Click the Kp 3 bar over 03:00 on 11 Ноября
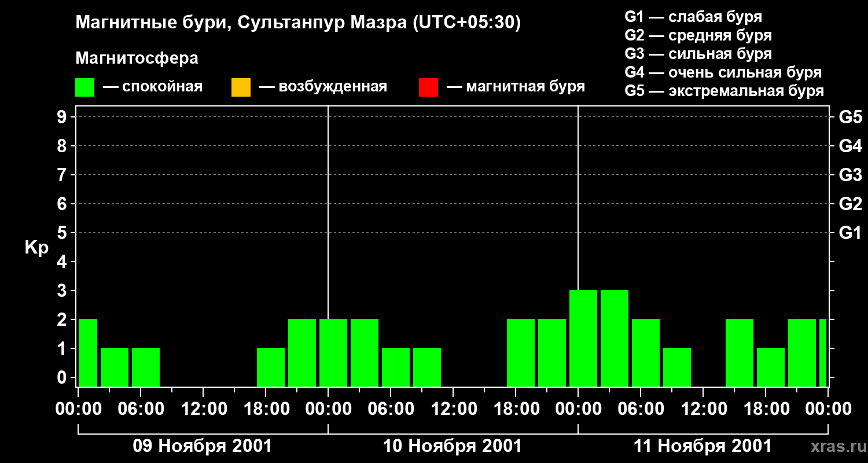868x463 pixels. [x=615, y=339]
